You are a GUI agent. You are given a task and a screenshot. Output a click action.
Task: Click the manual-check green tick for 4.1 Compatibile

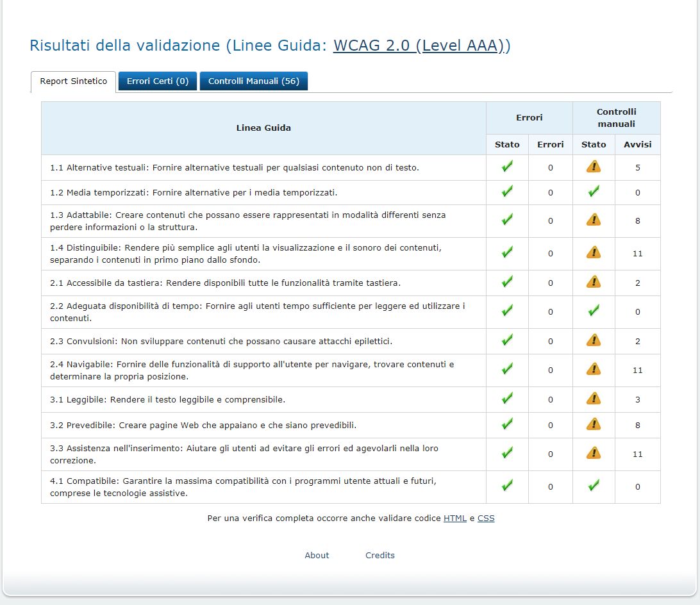pos(594,485)
